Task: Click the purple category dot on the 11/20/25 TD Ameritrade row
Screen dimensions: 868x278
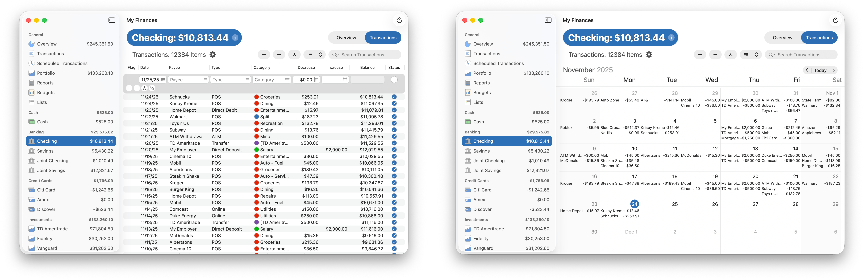Action: tap(256, 143)
